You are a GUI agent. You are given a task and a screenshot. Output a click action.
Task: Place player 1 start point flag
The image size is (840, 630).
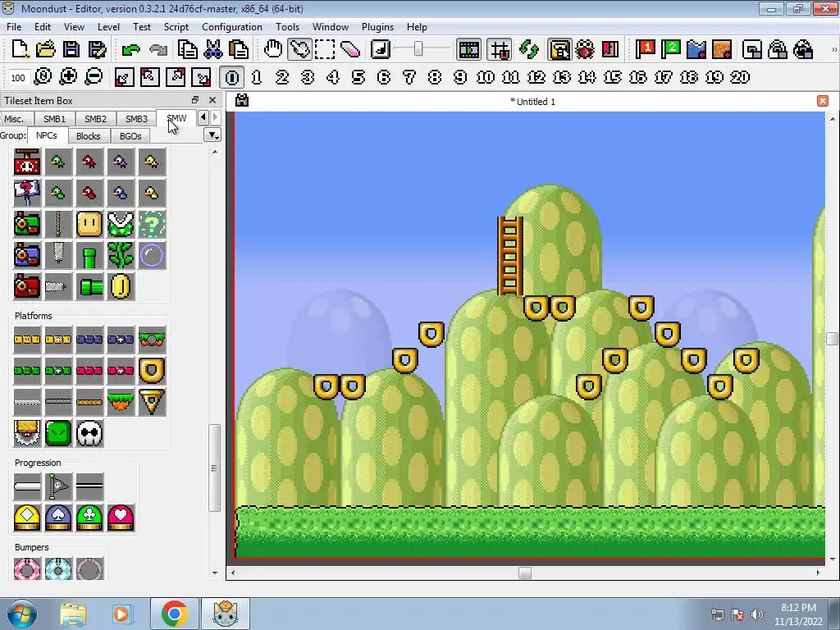coord(646,49)
